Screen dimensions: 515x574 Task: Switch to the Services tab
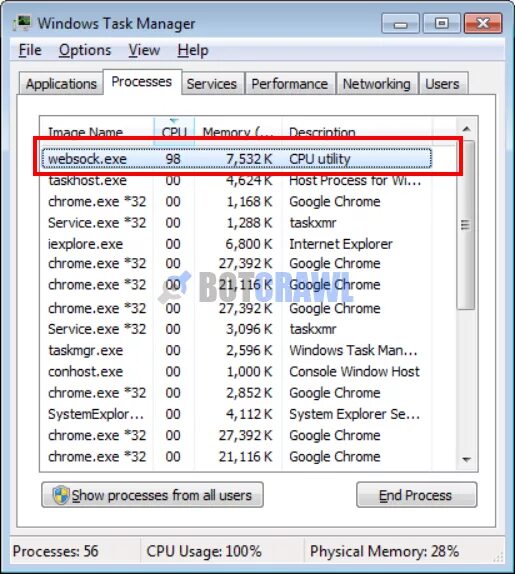click(x=212, y=84)
